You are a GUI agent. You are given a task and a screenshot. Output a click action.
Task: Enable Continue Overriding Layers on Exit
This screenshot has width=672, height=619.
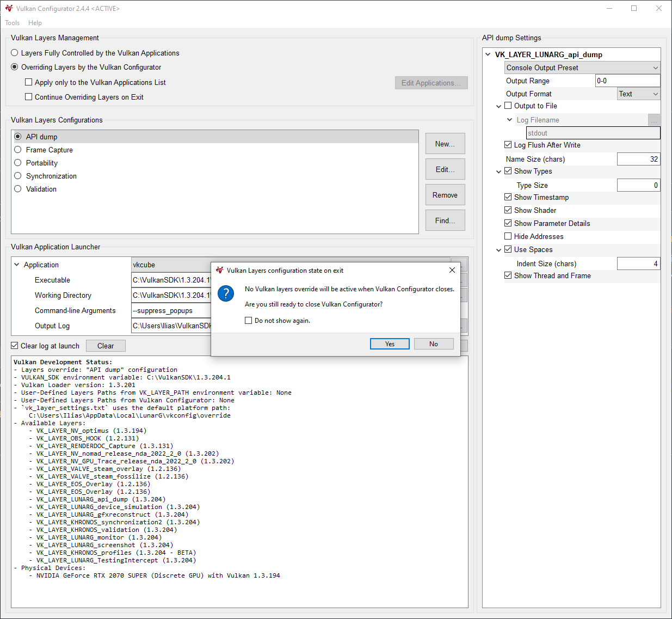coord(28,97)
